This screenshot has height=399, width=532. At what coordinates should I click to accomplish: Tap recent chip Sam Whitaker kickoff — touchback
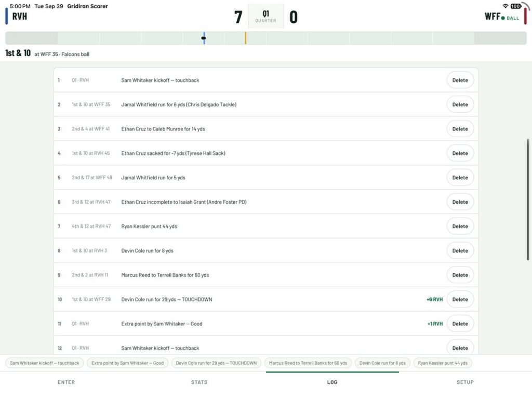pyautogui.click(x=45, y=363)
